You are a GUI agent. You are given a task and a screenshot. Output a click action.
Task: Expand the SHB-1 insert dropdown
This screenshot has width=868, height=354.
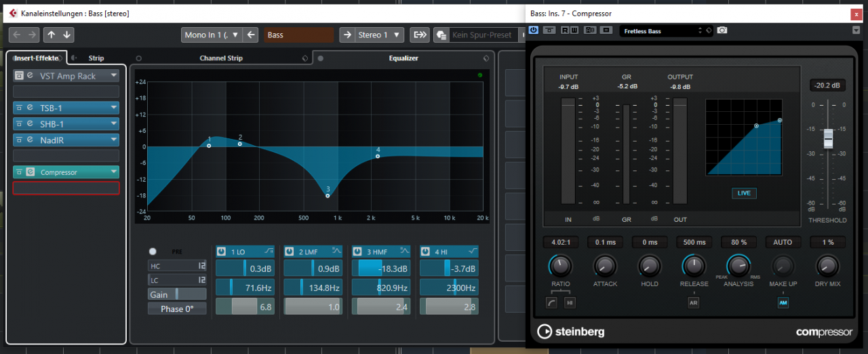113,124
